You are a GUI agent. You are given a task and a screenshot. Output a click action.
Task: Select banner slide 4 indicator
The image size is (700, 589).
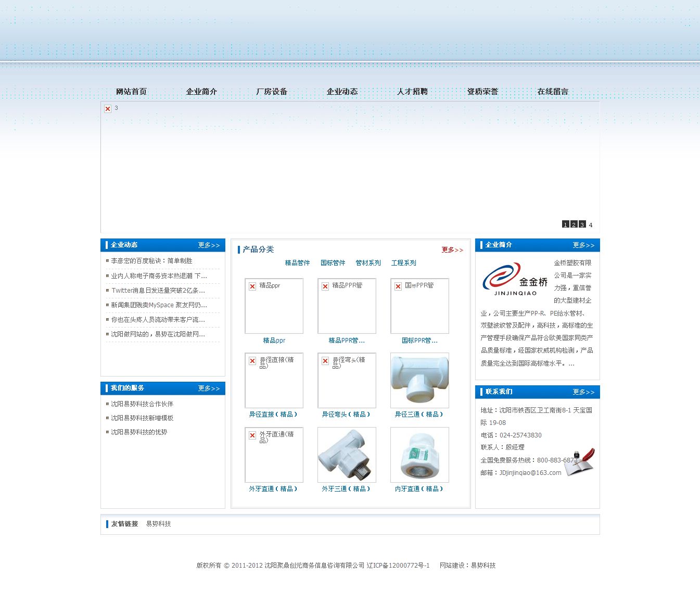tap(590, 224)
